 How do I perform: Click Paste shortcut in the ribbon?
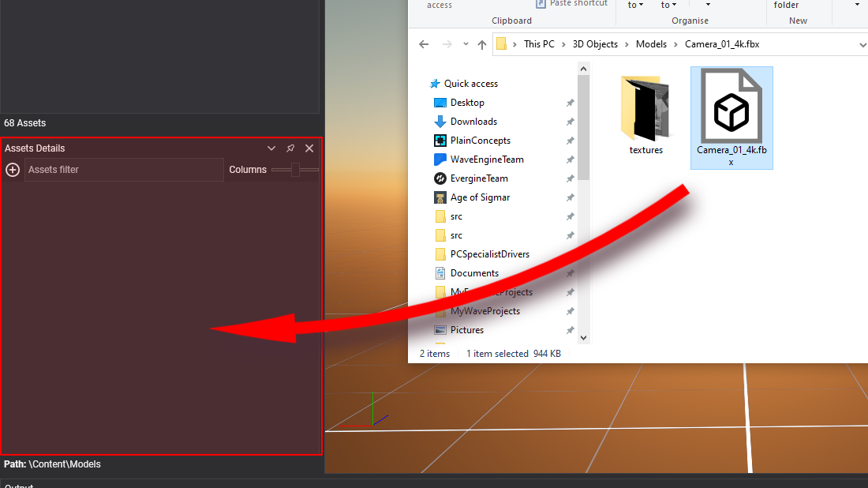pos(578,4)
